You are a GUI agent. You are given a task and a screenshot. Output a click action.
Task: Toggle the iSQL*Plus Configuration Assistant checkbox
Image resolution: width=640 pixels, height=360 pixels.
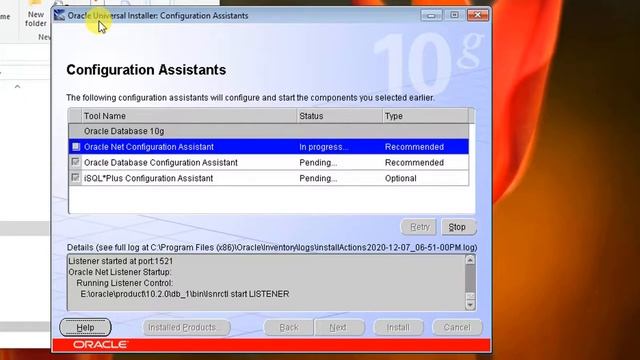(76, 178)
